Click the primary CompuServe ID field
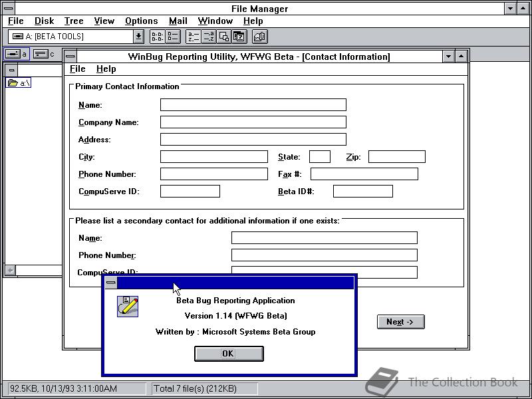Viewport: 532px width, 399px height. (190, 191)
